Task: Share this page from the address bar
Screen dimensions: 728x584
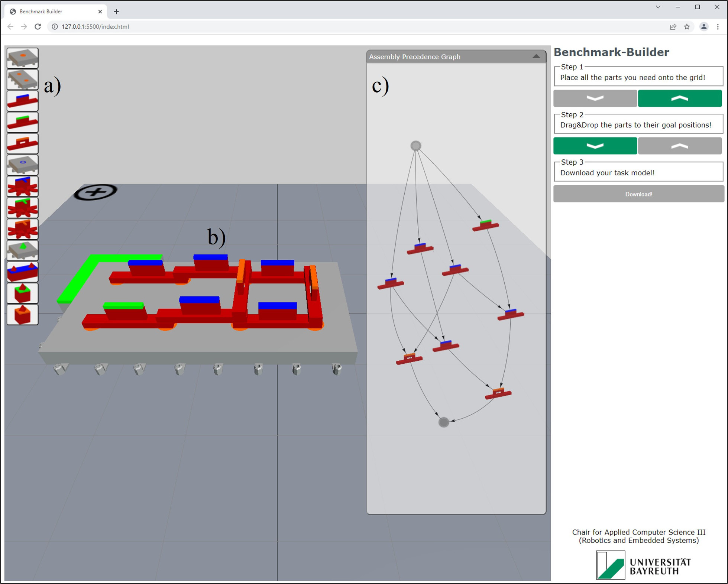Action: 673,27
